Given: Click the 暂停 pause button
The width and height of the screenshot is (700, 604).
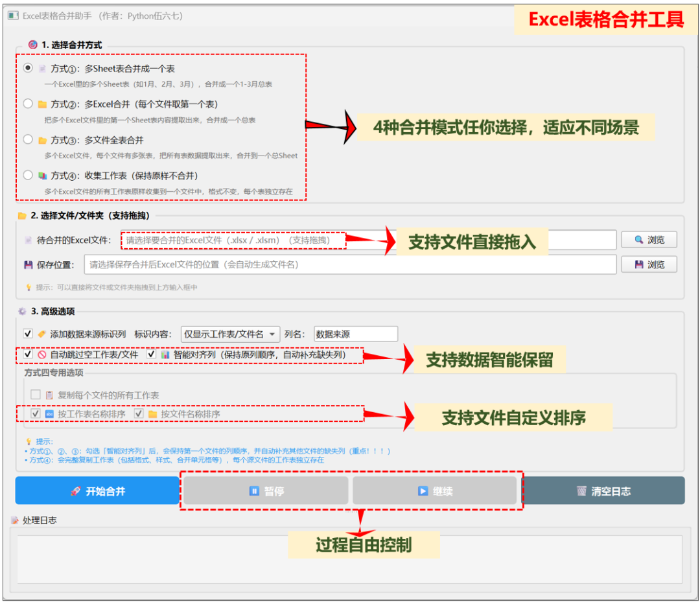Looking at the screenshot, I should [266, 491].
